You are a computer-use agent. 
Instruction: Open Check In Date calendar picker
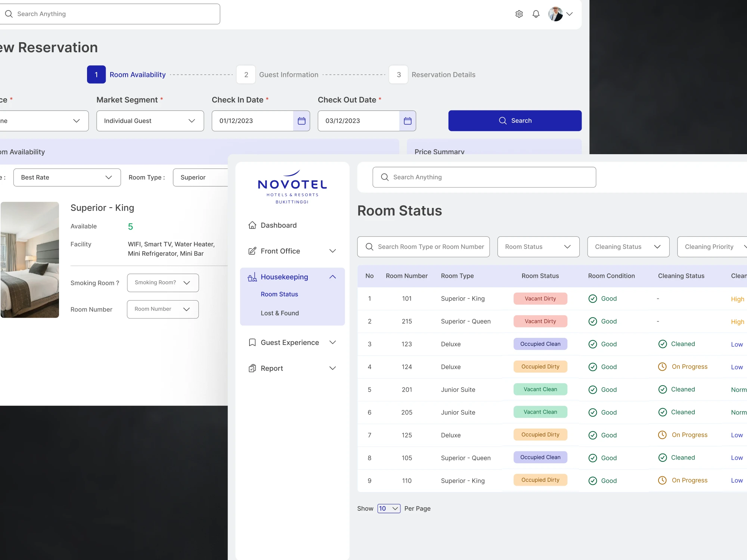pos(301,121)
